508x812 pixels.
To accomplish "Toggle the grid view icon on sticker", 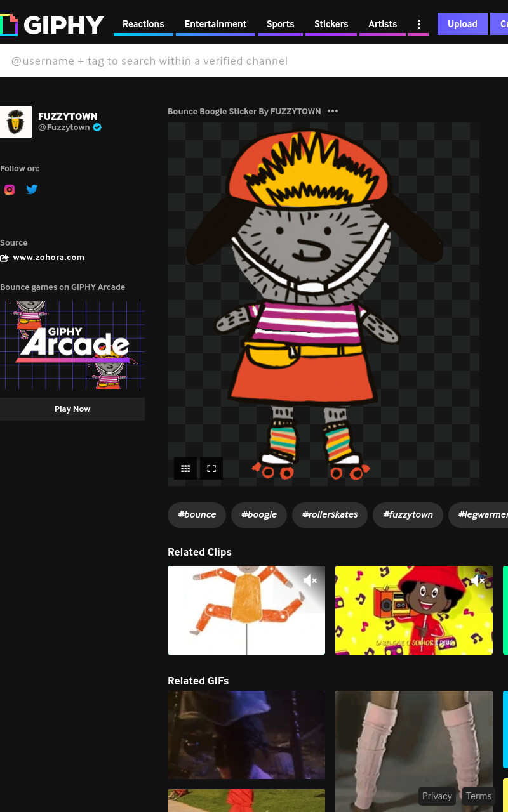I will click(185, 469).
